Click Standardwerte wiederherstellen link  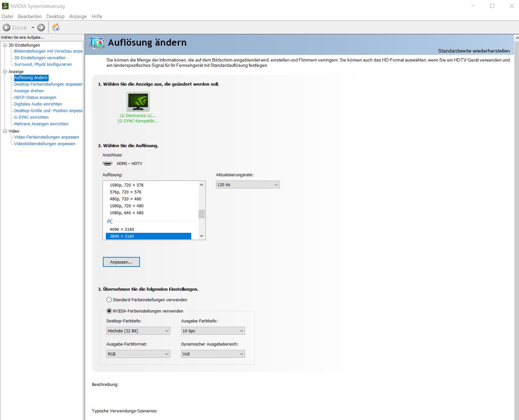click(474, 51)
